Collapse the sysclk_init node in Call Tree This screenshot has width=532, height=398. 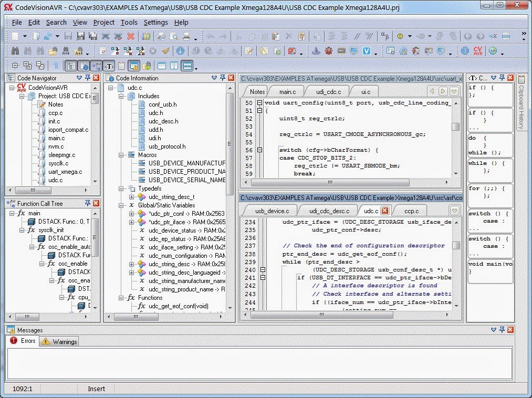click(x=22, y=230)
